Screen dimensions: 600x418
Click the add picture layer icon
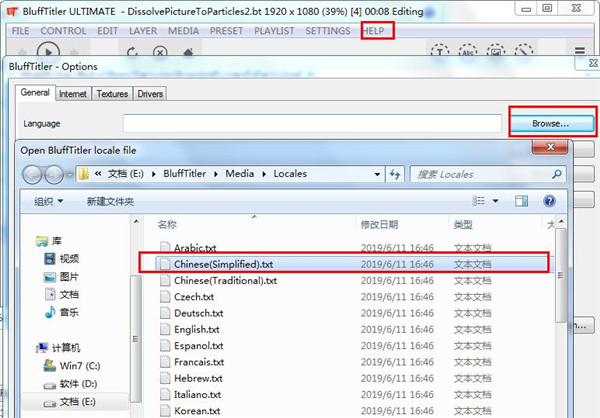coord(496,51)
